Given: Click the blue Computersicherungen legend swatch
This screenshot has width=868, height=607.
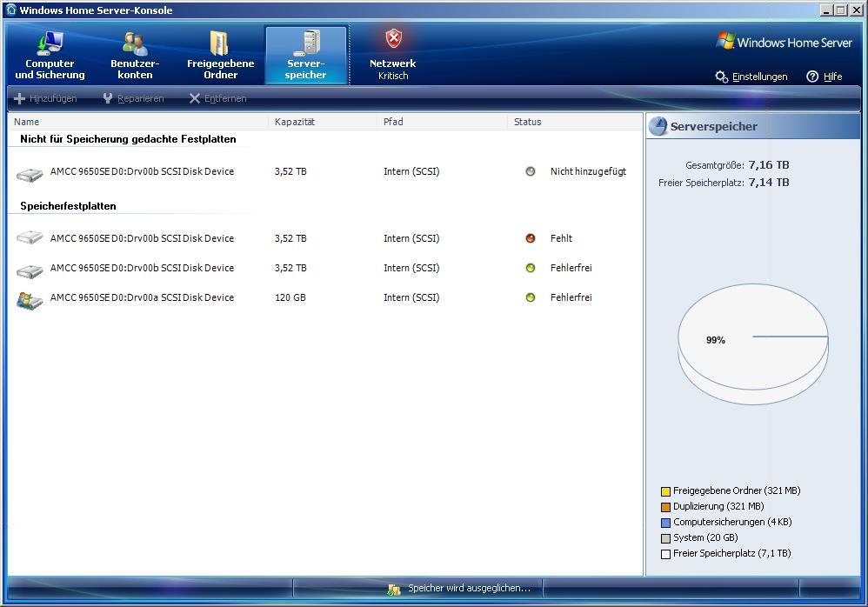Looking at the screenshot, I should click(666, 523).
